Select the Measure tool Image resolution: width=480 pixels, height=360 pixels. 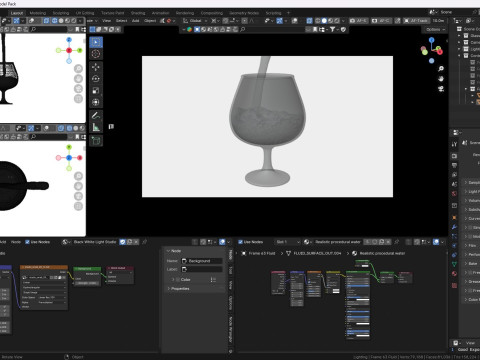pos(96,127)
